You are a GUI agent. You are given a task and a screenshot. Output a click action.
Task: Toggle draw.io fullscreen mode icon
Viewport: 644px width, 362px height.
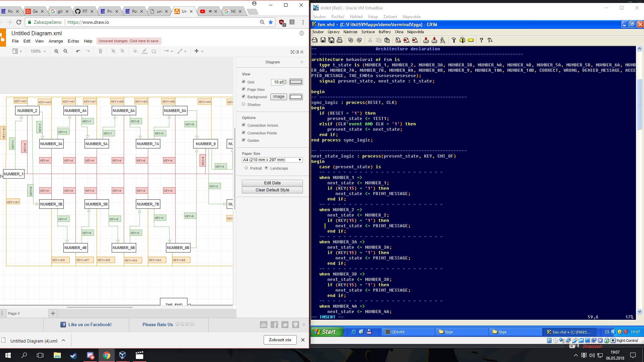coord(292,52)
